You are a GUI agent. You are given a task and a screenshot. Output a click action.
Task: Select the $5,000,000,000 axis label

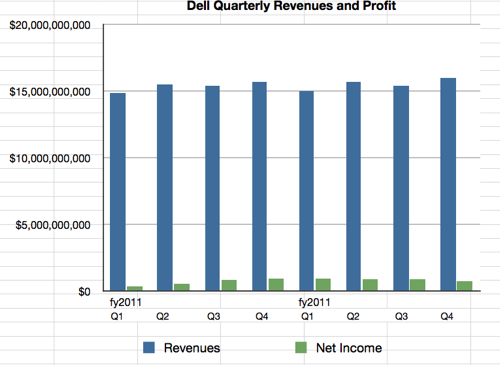tap(53, 225)
